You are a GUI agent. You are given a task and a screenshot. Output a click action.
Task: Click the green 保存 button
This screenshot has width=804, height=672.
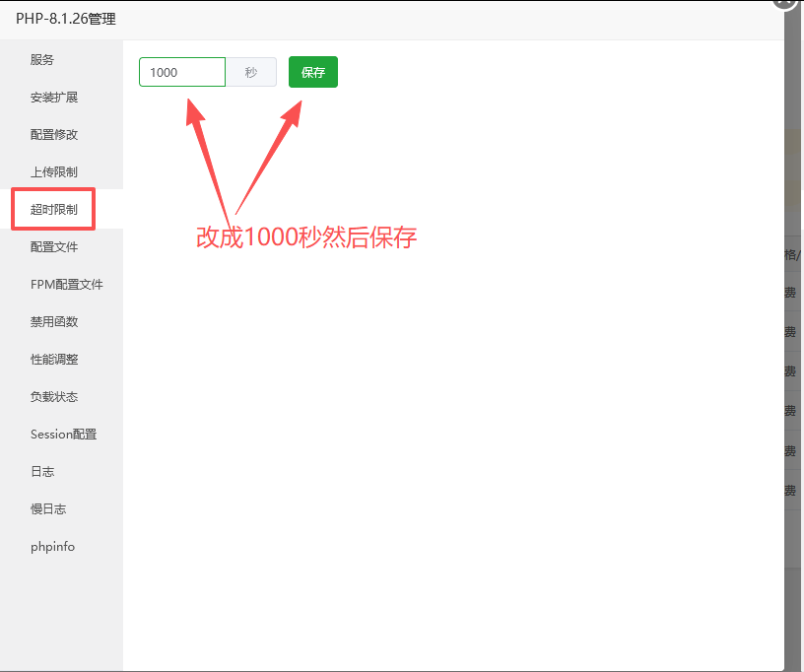(312, 72)
